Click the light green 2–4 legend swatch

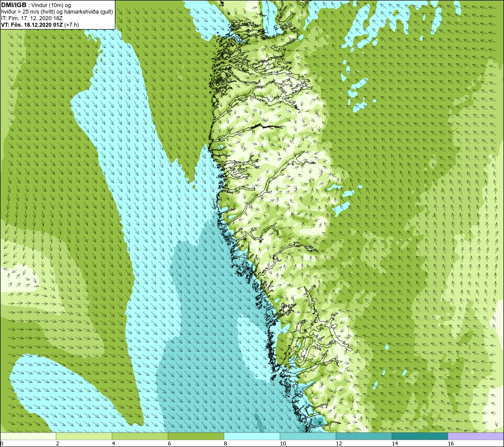(x=84, y=436)
